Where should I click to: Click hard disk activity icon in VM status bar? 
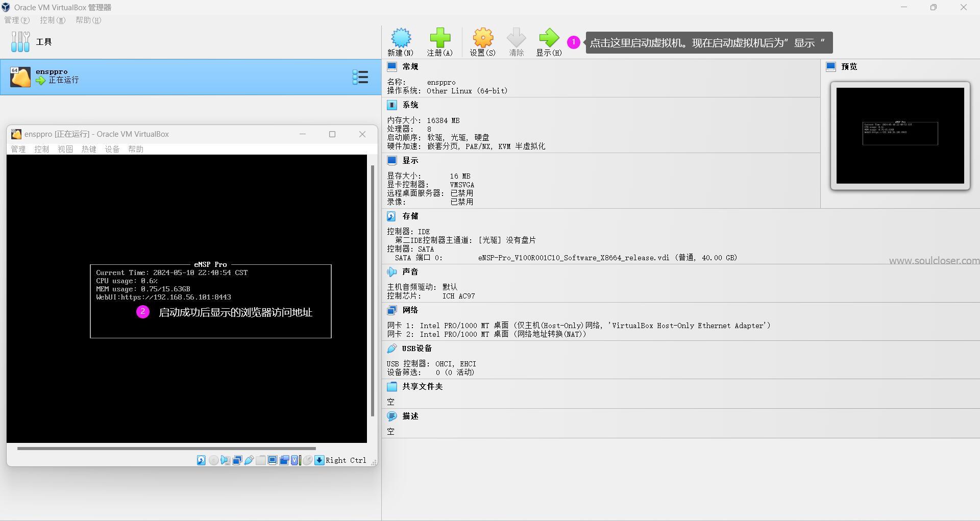pyautogui.click(x=201, y=460)
